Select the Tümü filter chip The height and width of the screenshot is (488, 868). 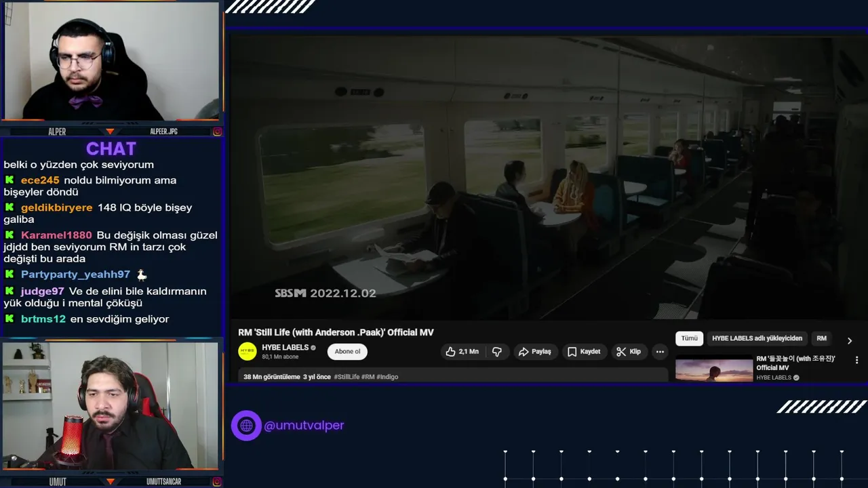click(689, 338)
